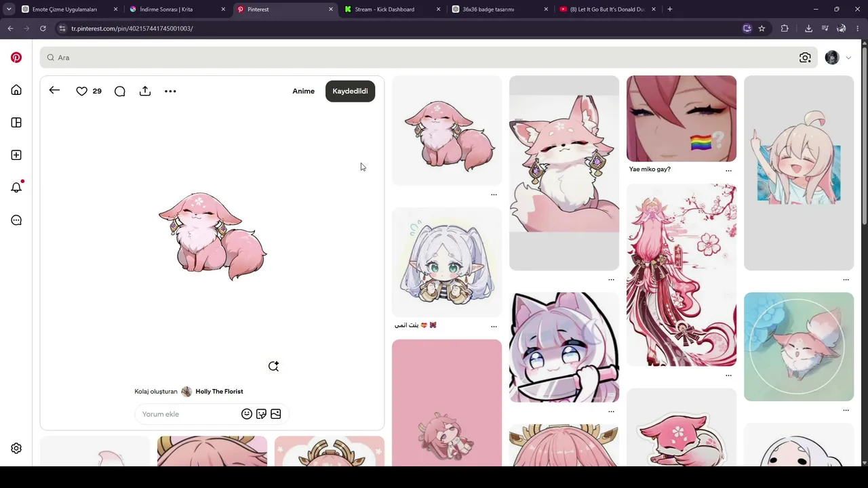
Task: Open the messages chat bubble icon
Action: pos(16,220)
